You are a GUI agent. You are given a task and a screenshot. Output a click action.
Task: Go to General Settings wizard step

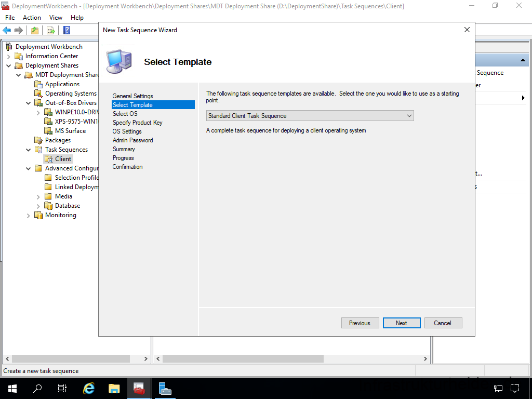click(132, 96)
